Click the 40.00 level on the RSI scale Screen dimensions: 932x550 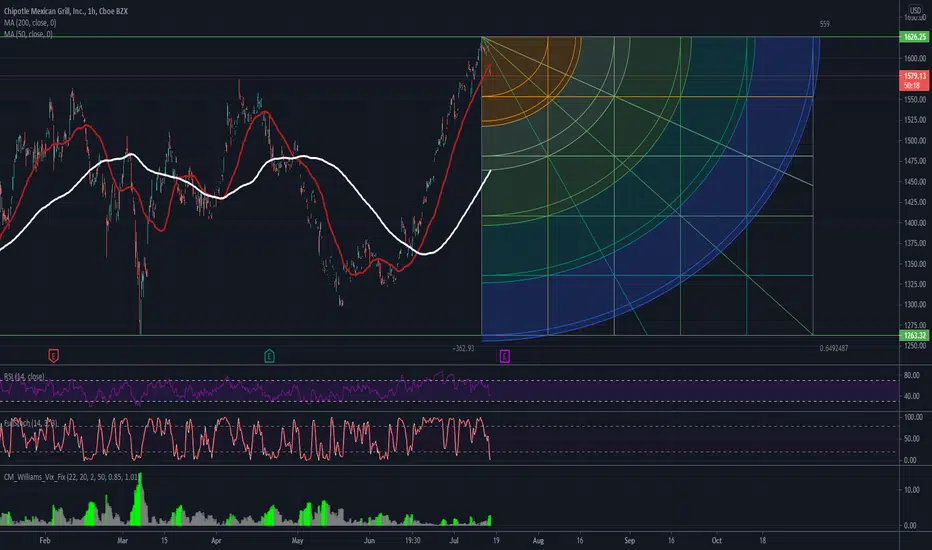tap(912, 396)
